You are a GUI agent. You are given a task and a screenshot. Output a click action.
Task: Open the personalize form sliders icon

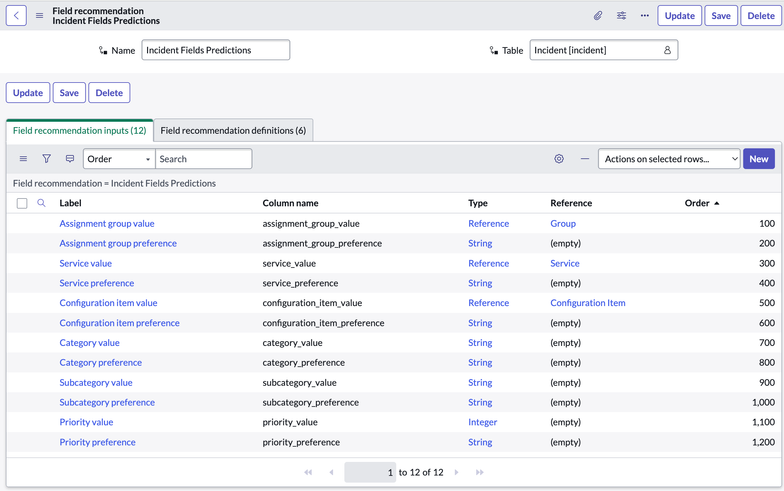pyautogui.click(x=622, y=16)
